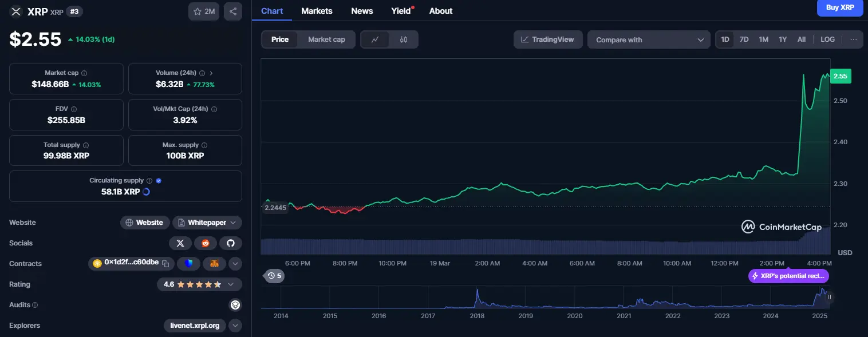Set chart range to 1Y
This screenshot has height=337, width=868.
click(783, 39)
